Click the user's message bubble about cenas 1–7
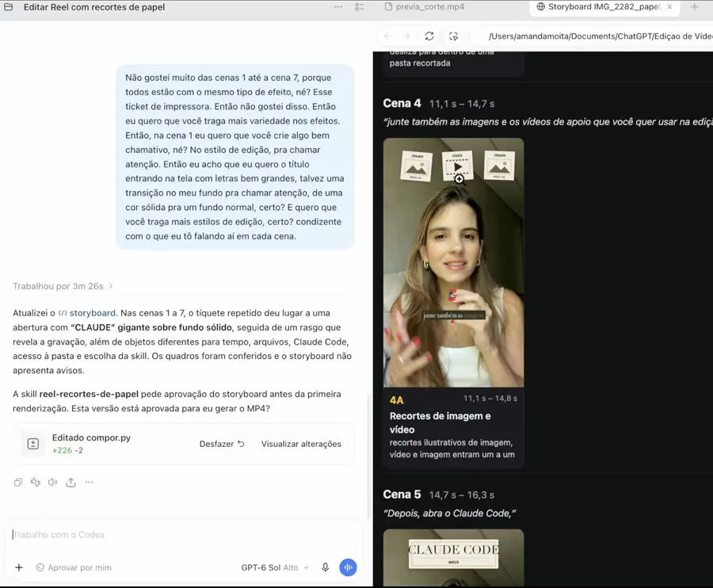 pos(234,157)
